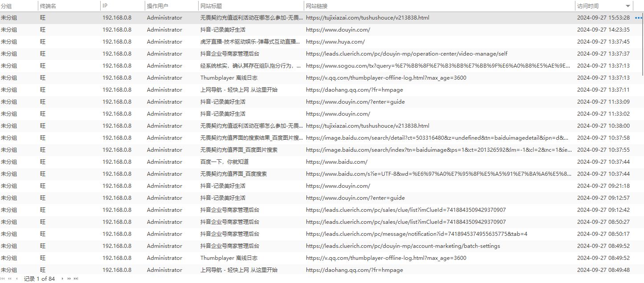Viewport: 644px width, 283px height.
Task: Select timestamp 2024-09-27 10:37:58
Action: pos(603,138)
